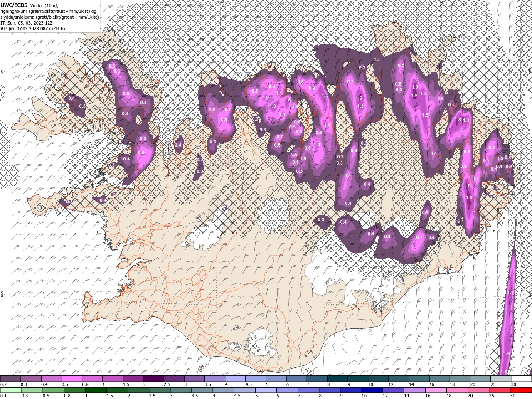Click the top-row teal swatch between 8 and 9
Image resolution: width=532 pixels, height=399 pixels.
click(337, 379)
